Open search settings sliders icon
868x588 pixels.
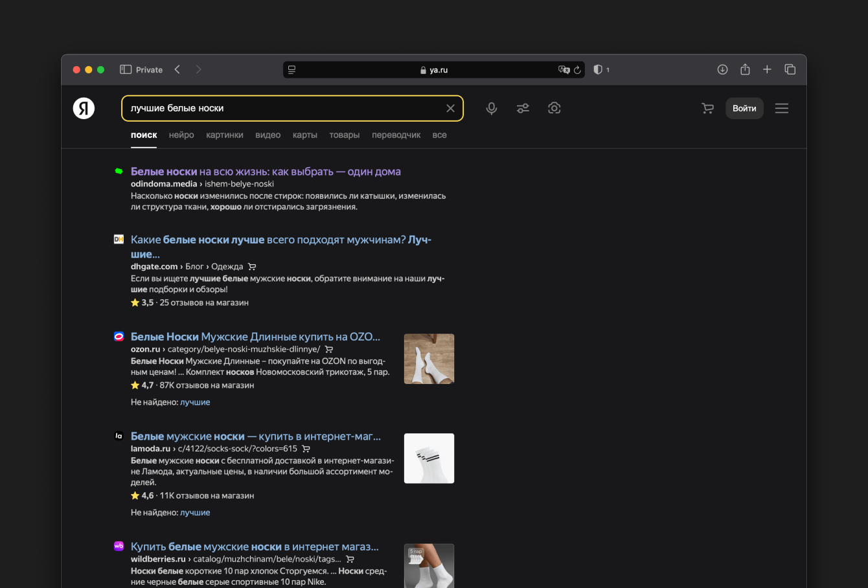(523, 108)
